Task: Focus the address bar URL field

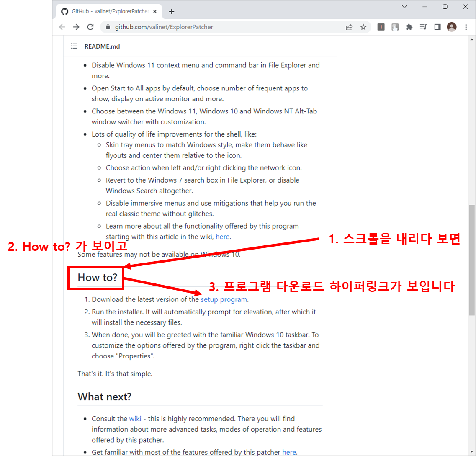Action: point(225,27)
